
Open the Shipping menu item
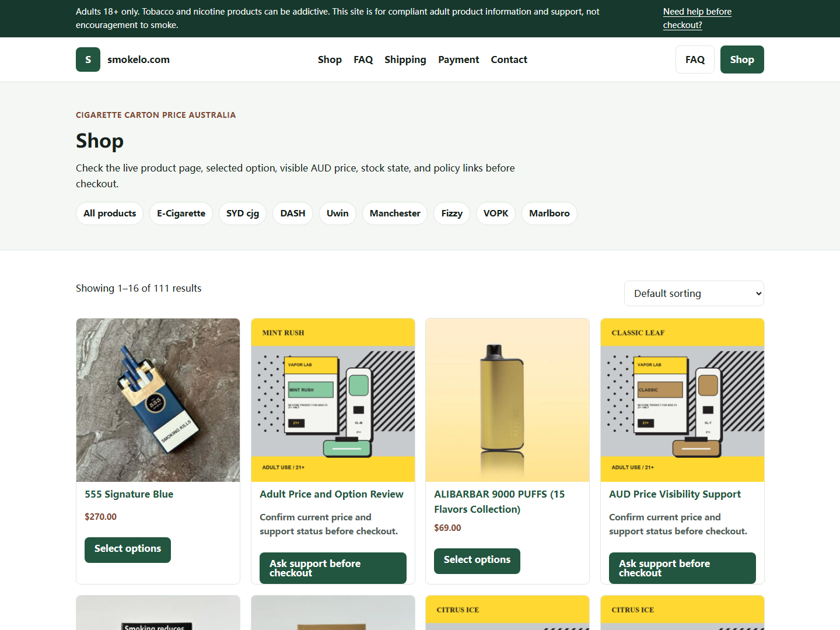tap(405, 60)
